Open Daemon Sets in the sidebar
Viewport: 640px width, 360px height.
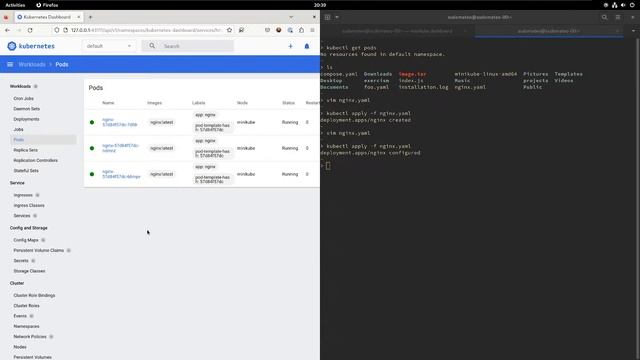pyautogui.click(x=27, y=109)
